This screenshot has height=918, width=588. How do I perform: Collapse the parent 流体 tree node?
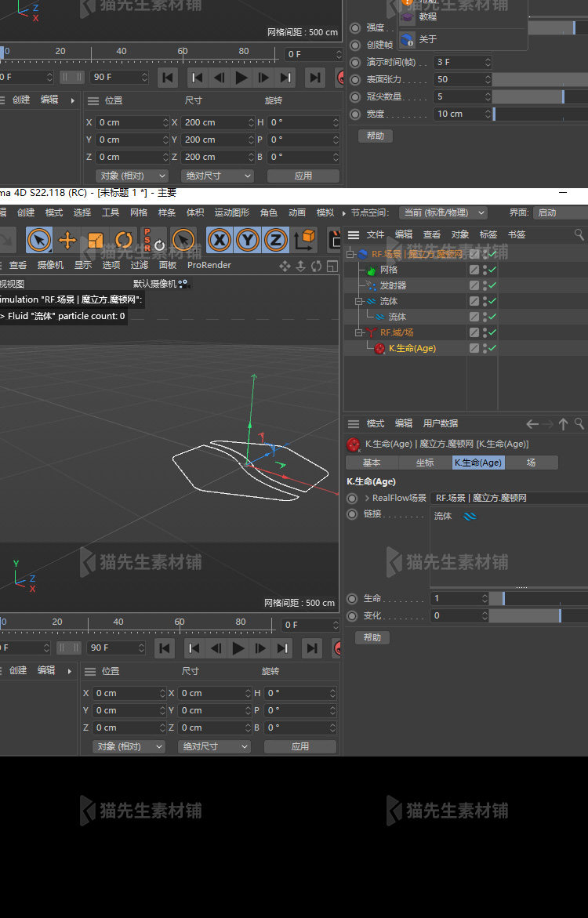pyautogui.click(x=359, y=302)
